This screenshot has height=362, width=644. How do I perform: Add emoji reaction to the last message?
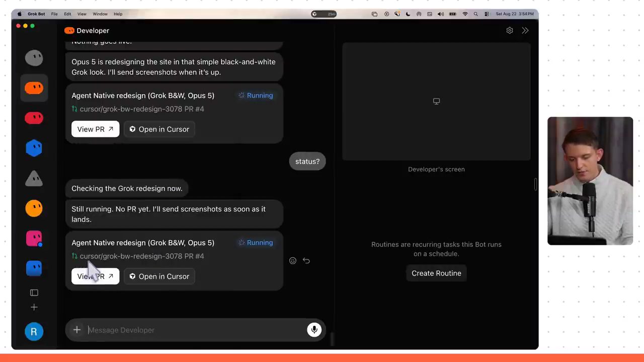pos(293,260)
